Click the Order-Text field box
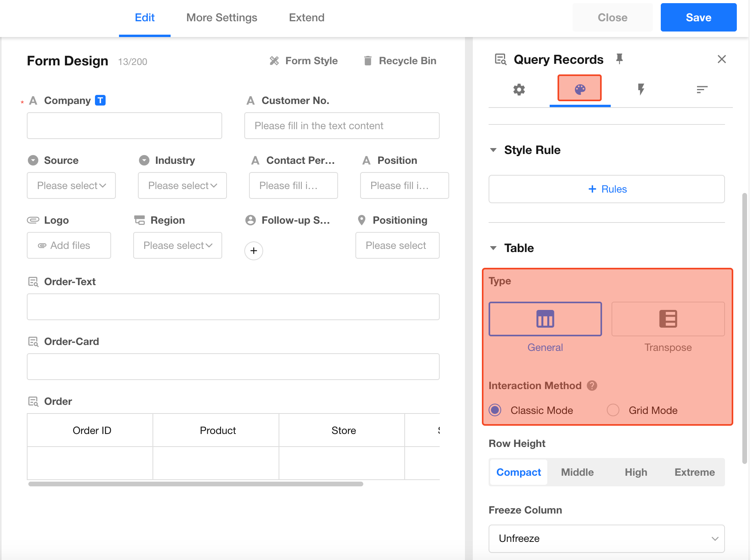This screenshot has height=560, width=751. pyautogui.click(x=233, y=307)
